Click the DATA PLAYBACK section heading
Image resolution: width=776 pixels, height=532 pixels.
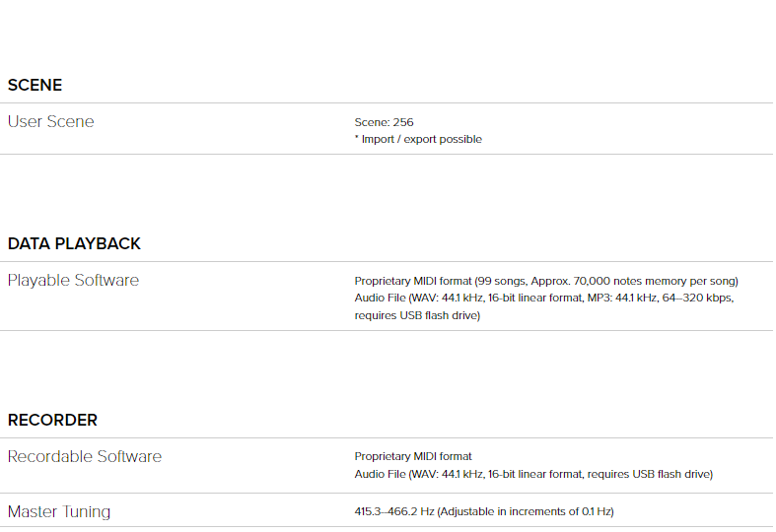click(x=74, y=244)
